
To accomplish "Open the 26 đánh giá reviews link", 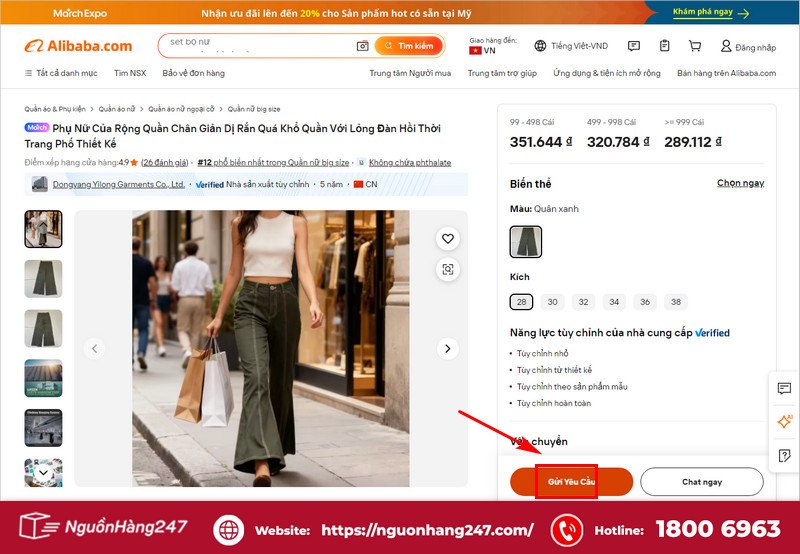I will [x=164, y=163].
